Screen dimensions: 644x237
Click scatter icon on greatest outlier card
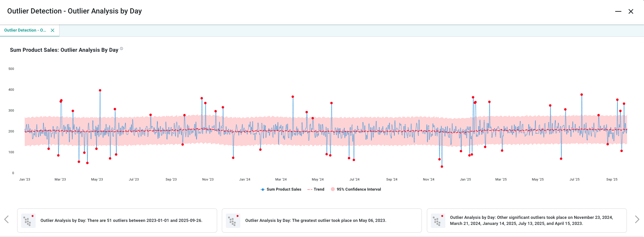tap(233, 221)
